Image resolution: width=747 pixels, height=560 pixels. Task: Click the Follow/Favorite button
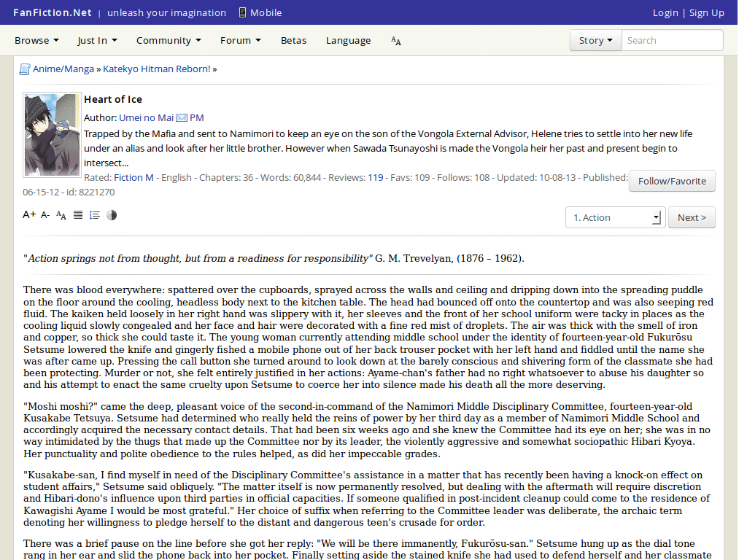point(671,181)
